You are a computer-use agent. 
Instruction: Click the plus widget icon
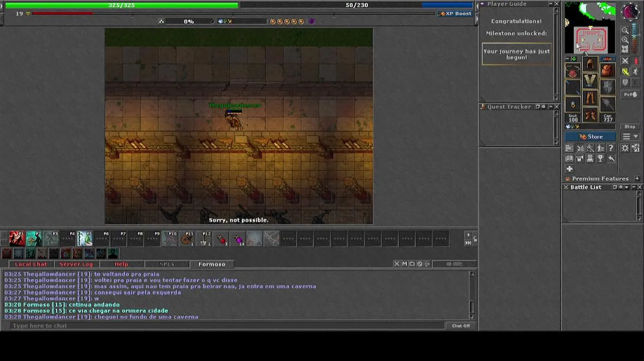click(x=569, y=169)
